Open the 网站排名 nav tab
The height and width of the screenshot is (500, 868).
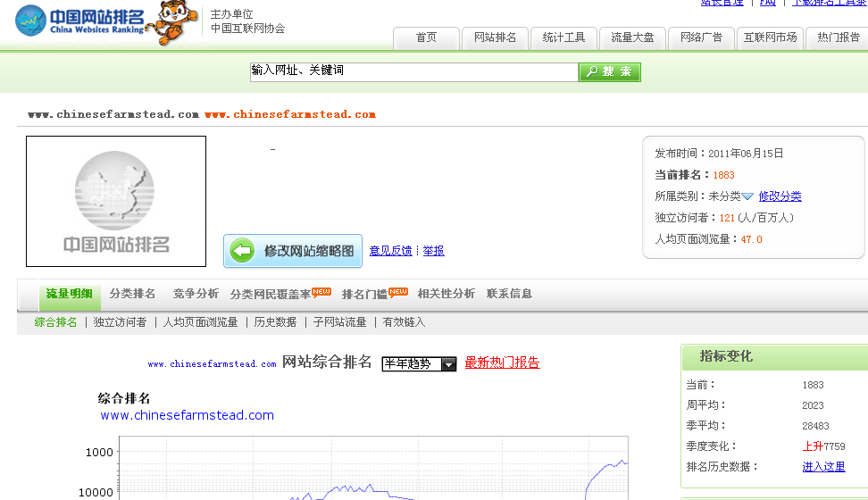[495, 37]
